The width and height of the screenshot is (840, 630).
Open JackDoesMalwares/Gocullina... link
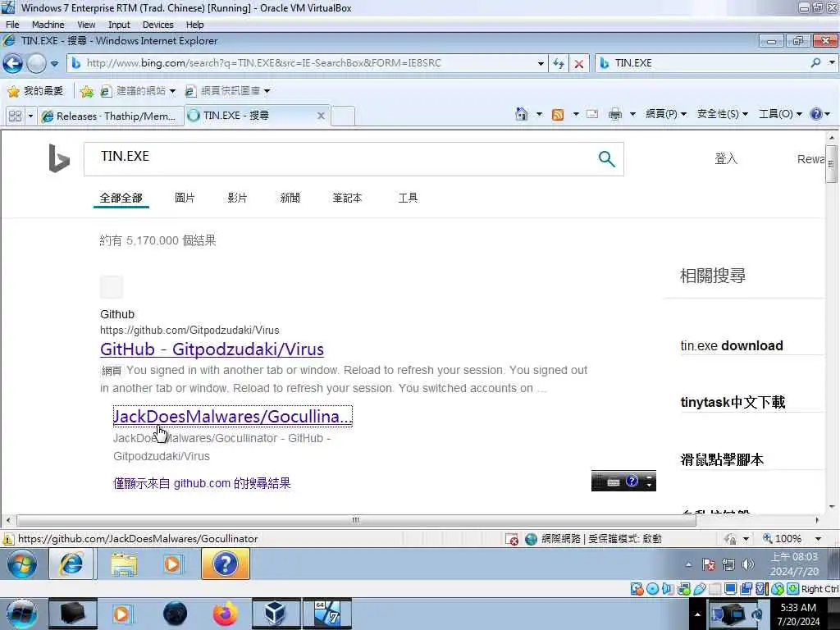(232, 416)
